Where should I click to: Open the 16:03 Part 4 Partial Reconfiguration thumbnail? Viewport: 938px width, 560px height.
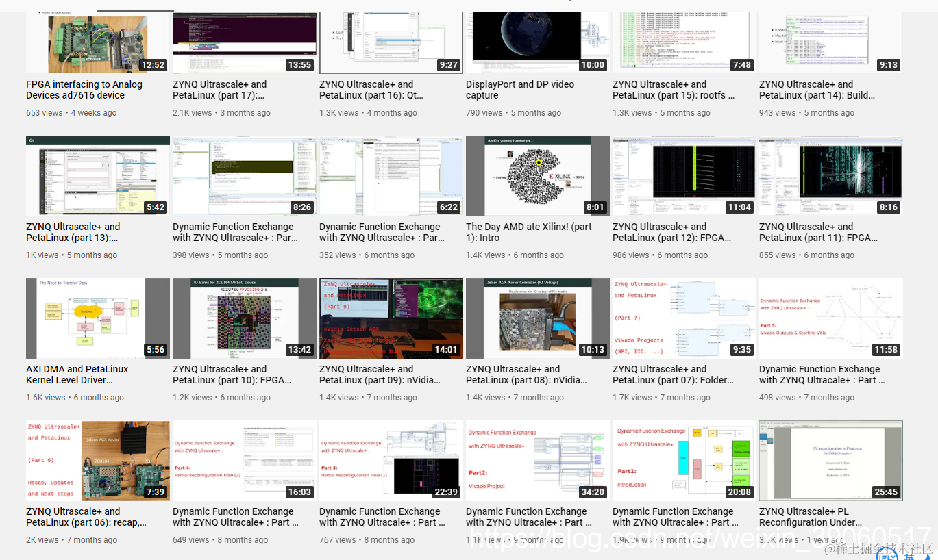(x=245, y=460)
